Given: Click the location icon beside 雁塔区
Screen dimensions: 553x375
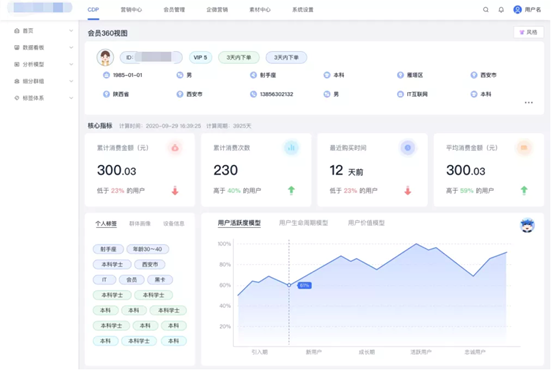Looking at the screenshot, I should (400, 75).
